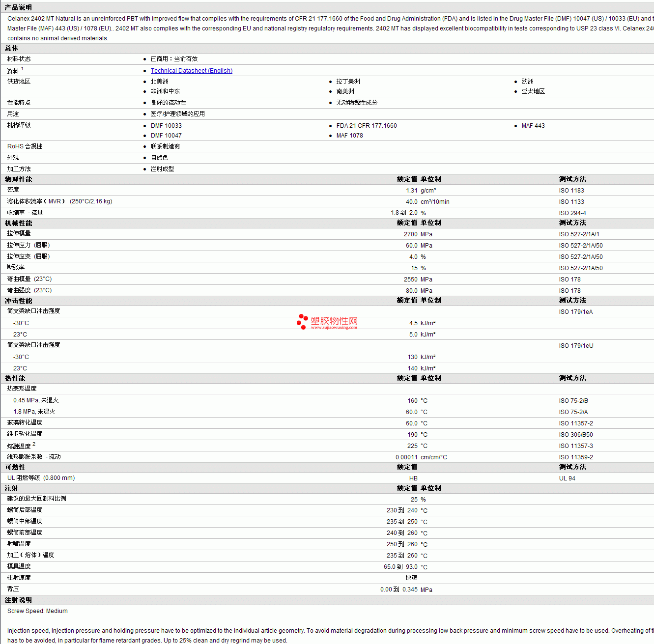Open the Technical Datasheet (English) link
The height and width of the screenshot is (644, 654).
point(192,71)
